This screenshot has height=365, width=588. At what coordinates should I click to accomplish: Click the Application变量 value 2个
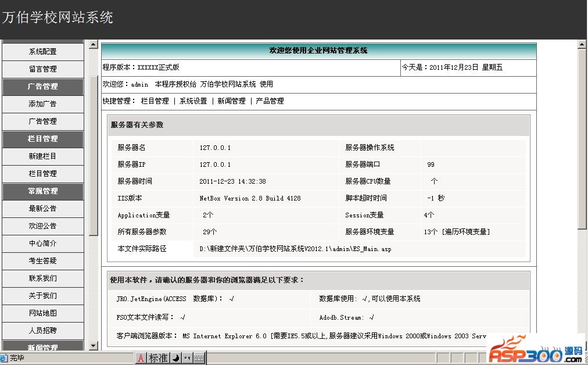coord(208,215)
